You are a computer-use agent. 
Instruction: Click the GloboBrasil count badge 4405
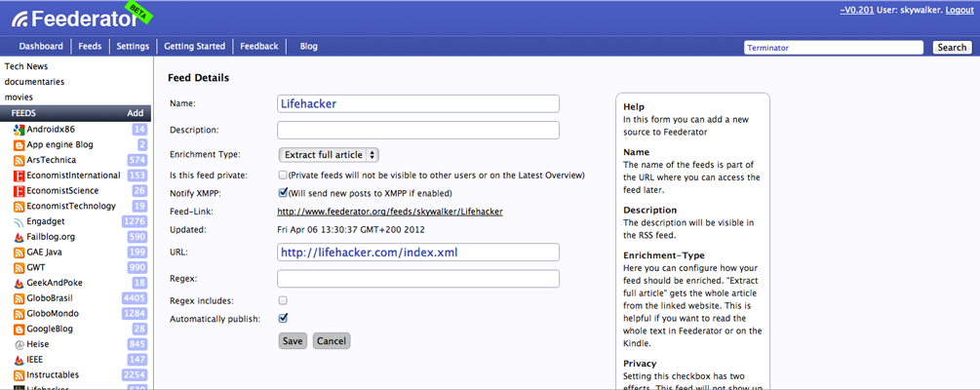[x=135, y=298]
